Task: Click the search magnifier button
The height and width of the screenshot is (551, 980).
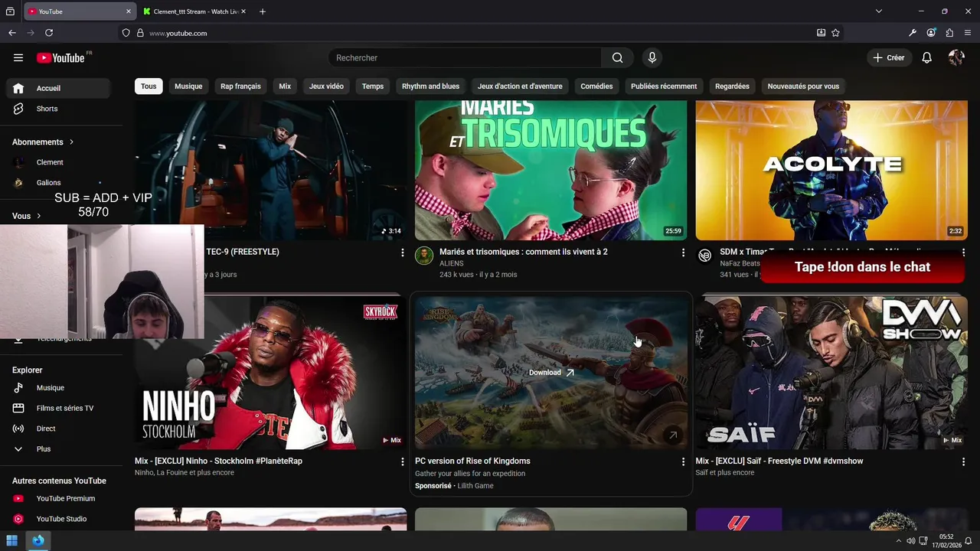Action: (617, 57)
